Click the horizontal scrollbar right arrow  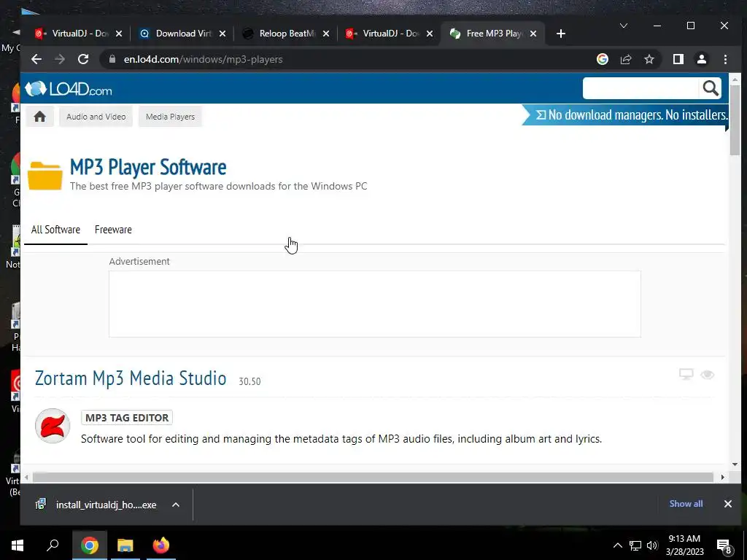(723, 477)
